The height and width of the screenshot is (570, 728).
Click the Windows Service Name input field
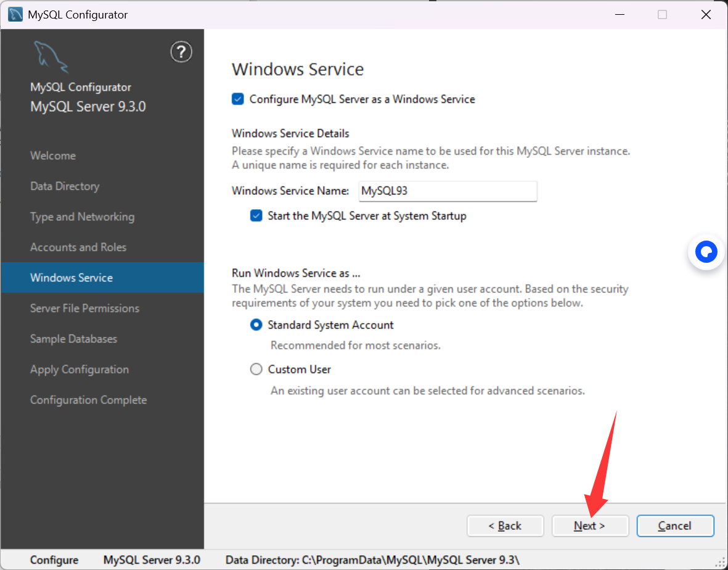point(448,191)
